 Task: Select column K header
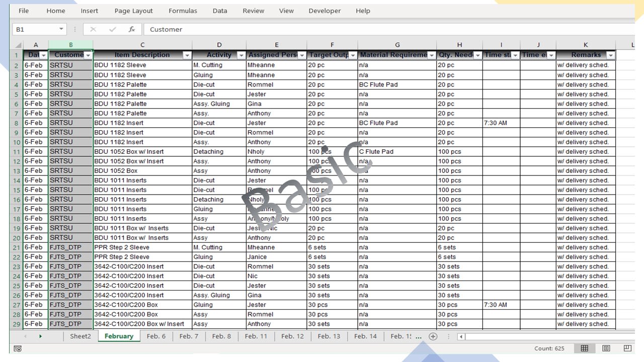click(x=586, y=45)
